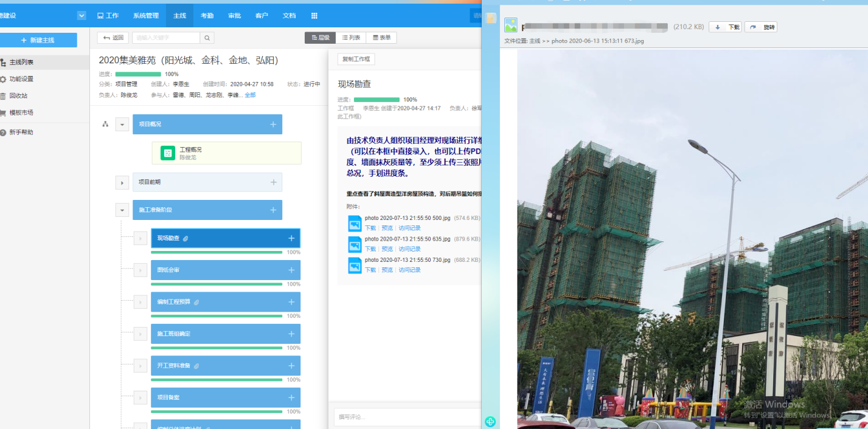The height and width of the screenshot is (429, 868).
Task: Click the 现场勘查 progress bar in details
Action: (x=377, y=100)
